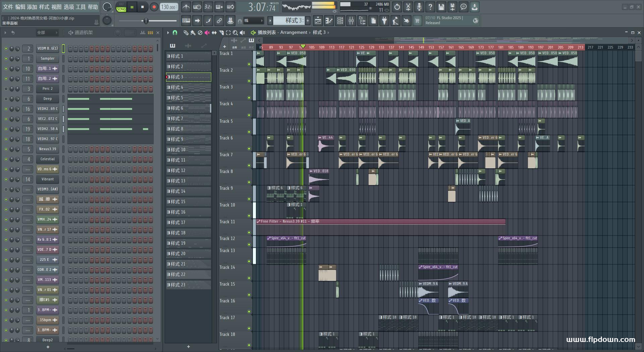Screen dimensions: 644x352
Task: Toggle loop recording icon
Action: click(x=230, y=7)
